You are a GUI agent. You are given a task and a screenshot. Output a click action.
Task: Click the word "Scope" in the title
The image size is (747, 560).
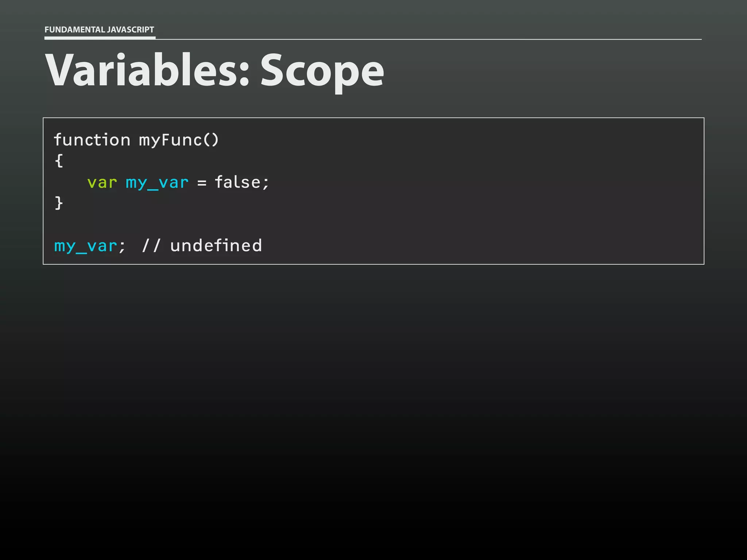click(322, 70)
